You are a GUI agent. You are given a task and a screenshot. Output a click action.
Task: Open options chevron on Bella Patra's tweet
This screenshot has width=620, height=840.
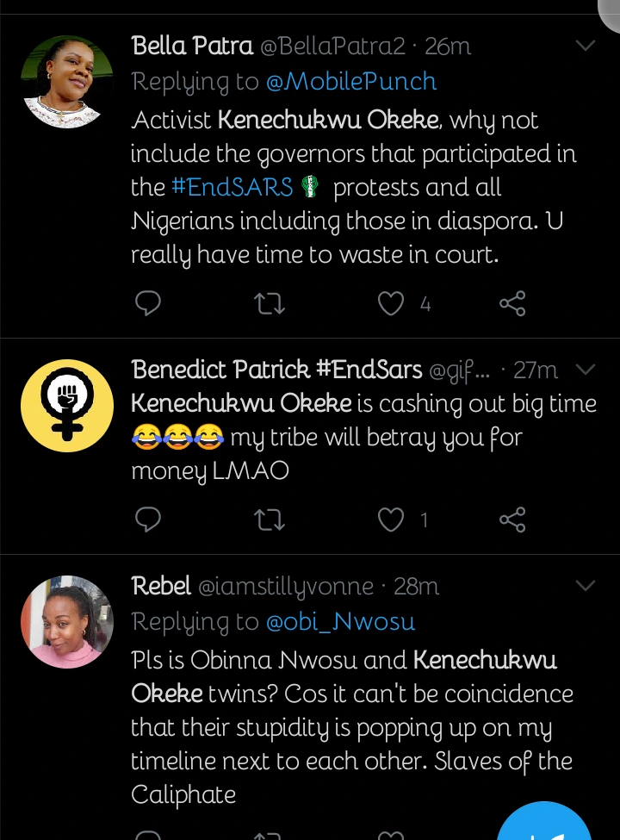585,46
